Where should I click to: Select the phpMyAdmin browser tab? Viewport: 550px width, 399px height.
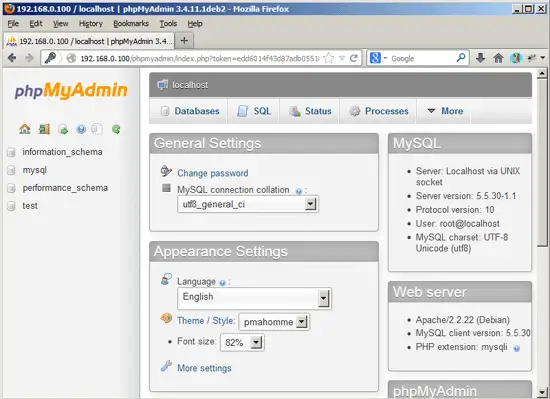click(x=89, y=41)
